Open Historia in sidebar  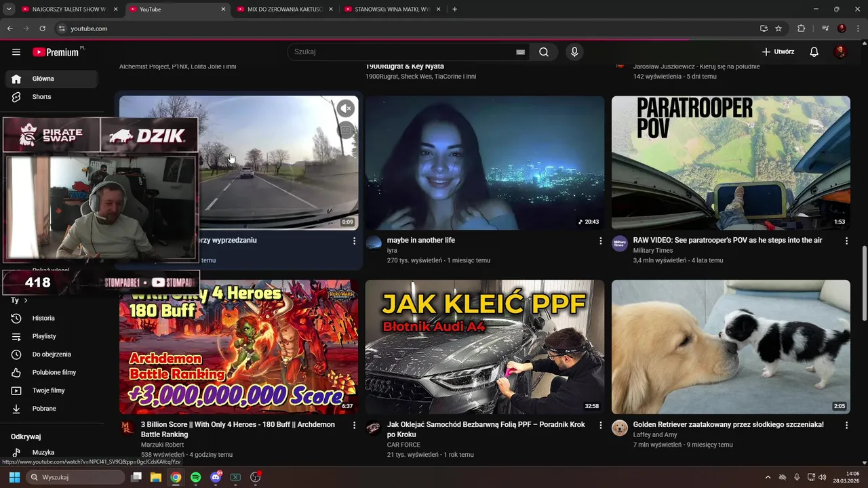tap(52, 319)
